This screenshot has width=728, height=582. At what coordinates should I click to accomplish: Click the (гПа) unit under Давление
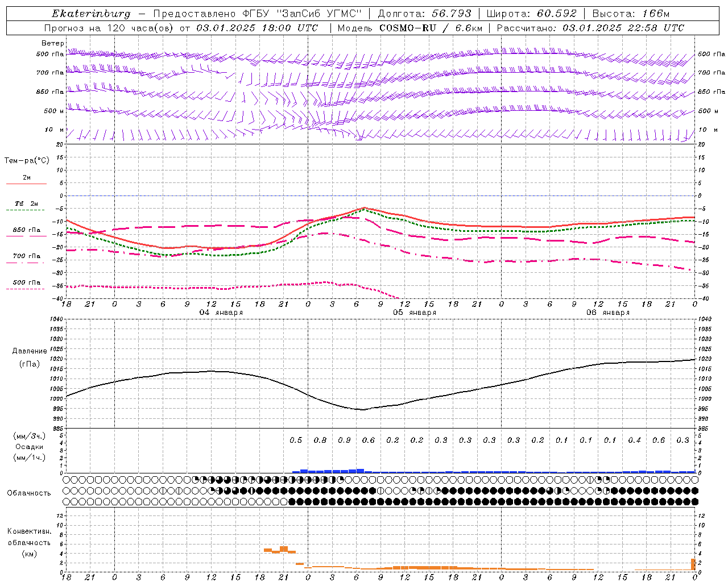(30, 364)
